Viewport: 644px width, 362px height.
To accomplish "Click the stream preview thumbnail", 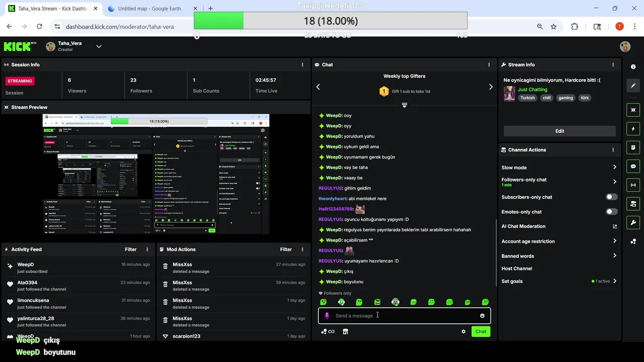I will click(156, 174).
